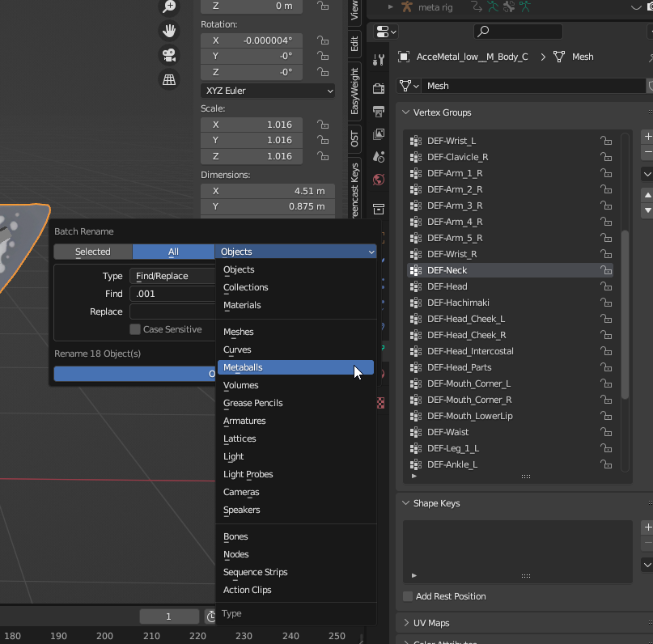The width and height of the screenshot is (653, 644).
Task: Toggle lock on Rotation Y
Action: click(x=323, y=56)
